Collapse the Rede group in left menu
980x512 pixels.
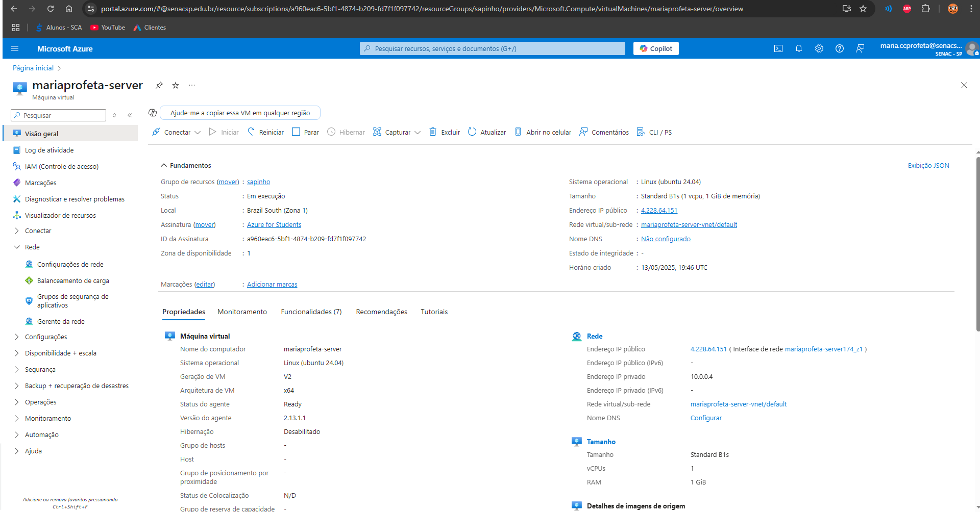(17, 247)
